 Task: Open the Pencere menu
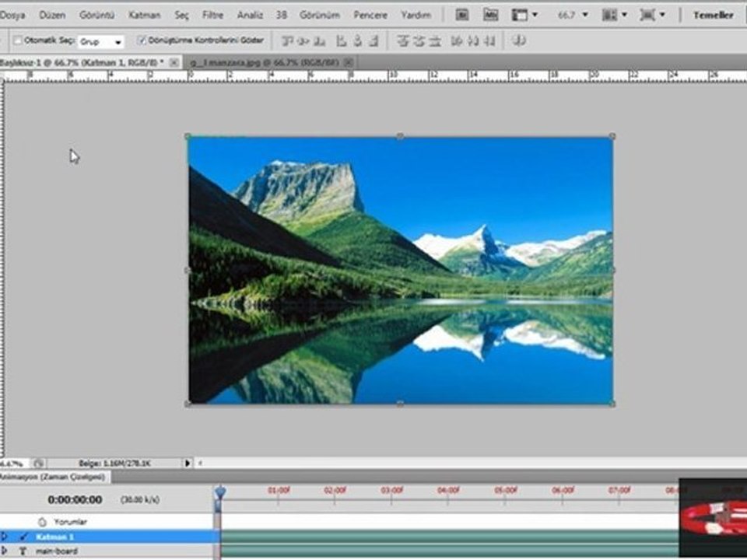[370, 16]
